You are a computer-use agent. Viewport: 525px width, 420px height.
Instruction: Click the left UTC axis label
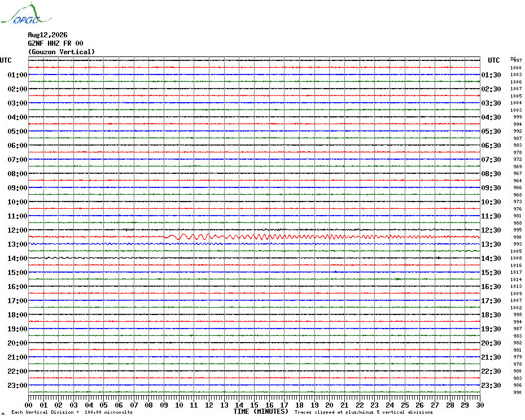(x=6, y=60)
